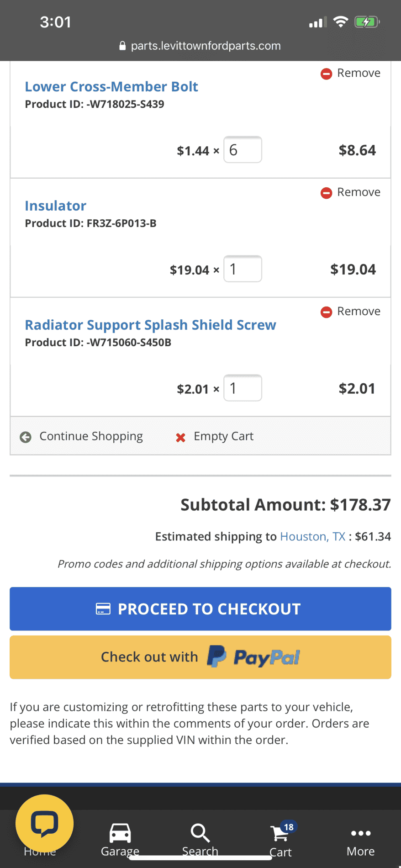
Task: Open Search from the bottom bar
Action: click(x=200, y=840)
